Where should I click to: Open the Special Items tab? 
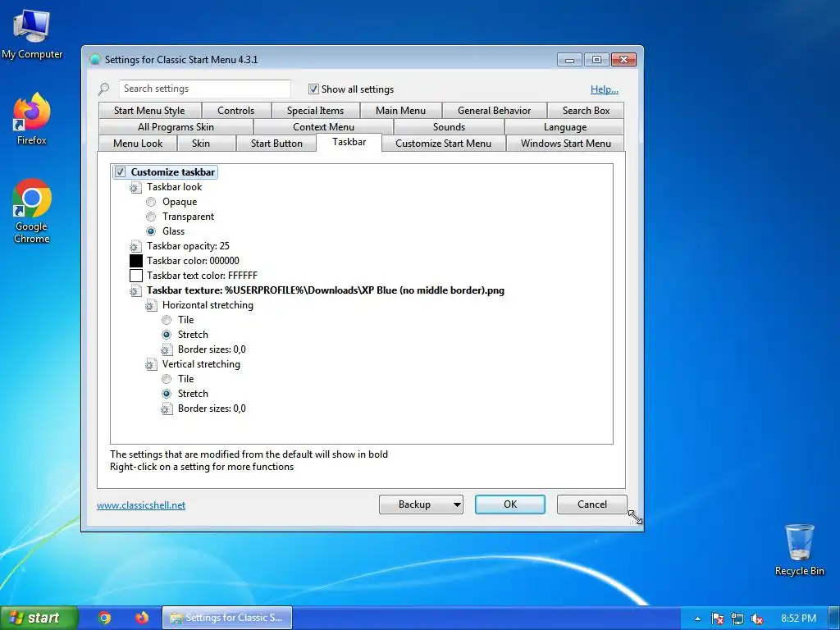pos(315,111)
